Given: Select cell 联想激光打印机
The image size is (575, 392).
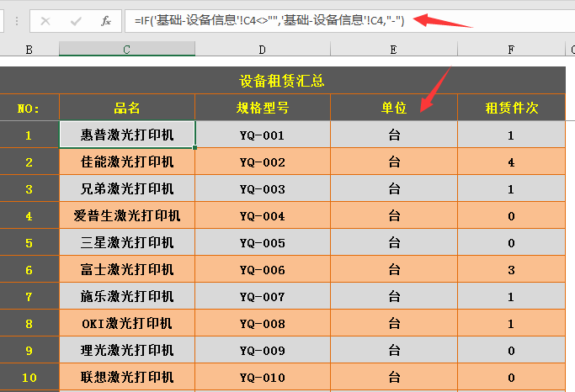Looking at the screenshot, I should pyautogui.click(x=127, y=377).
